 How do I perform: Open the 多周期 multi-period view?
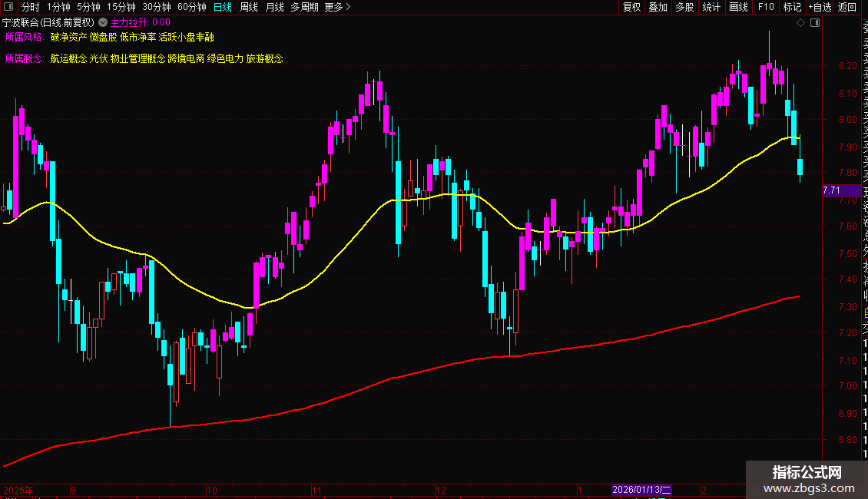pyautogui.click(x=304, y=7)
